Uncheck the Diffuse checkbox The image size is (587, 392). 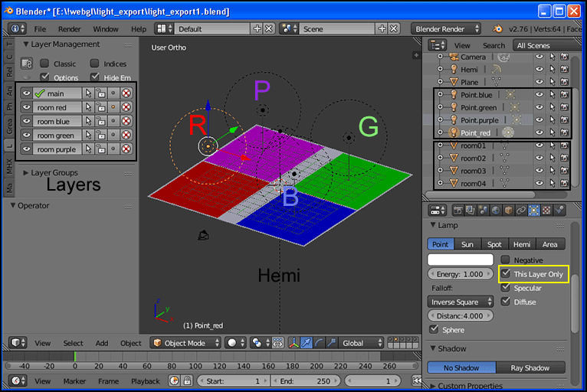pyautogui.click(x=506, y=302)
